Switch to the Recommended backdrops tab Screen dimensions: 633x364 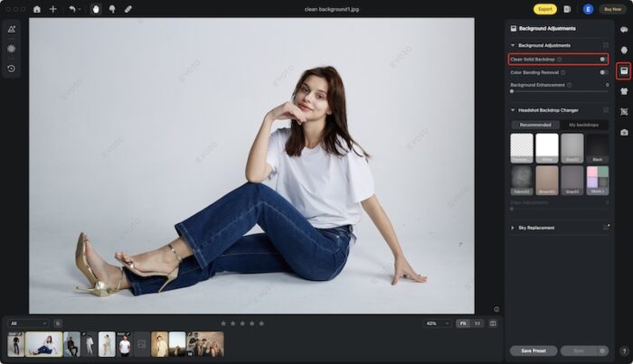[x=535, y=125]
